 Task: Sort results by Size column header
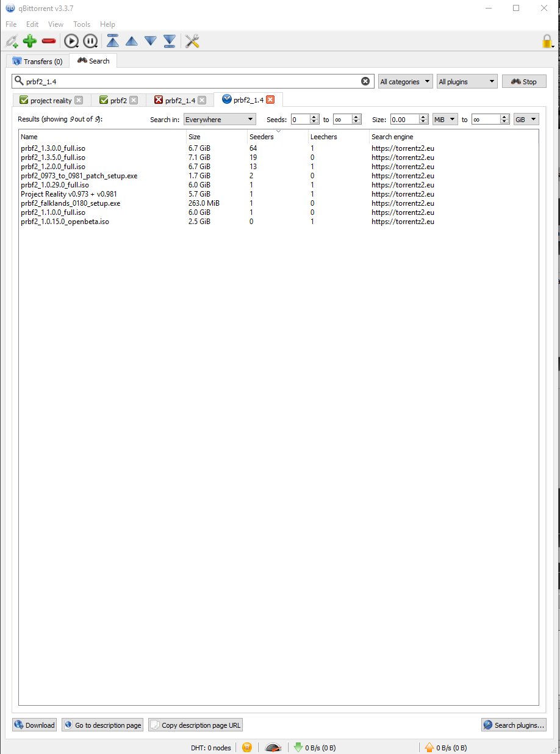click(217, 137)
